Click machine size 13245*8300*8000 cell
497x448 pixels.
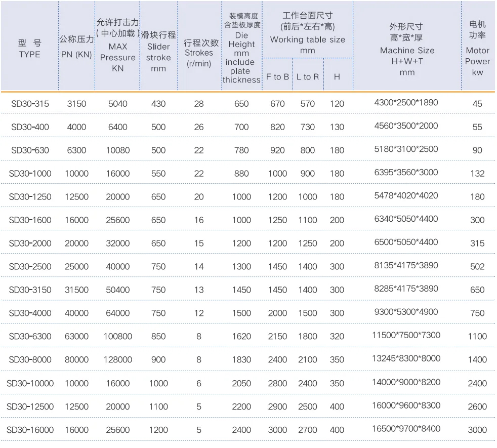pyautogui.click(x=406, y=358)
